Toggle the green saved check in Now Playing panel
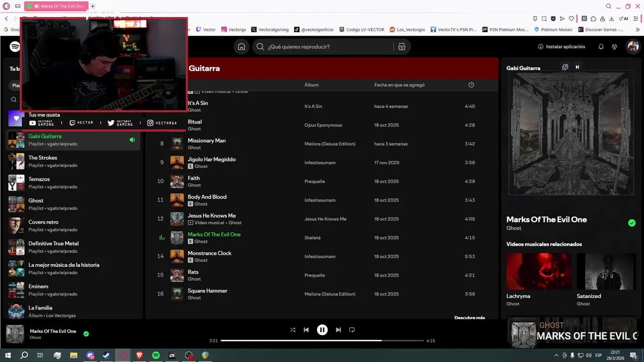This screenshot has width=644, height=362. click(632, 223)
